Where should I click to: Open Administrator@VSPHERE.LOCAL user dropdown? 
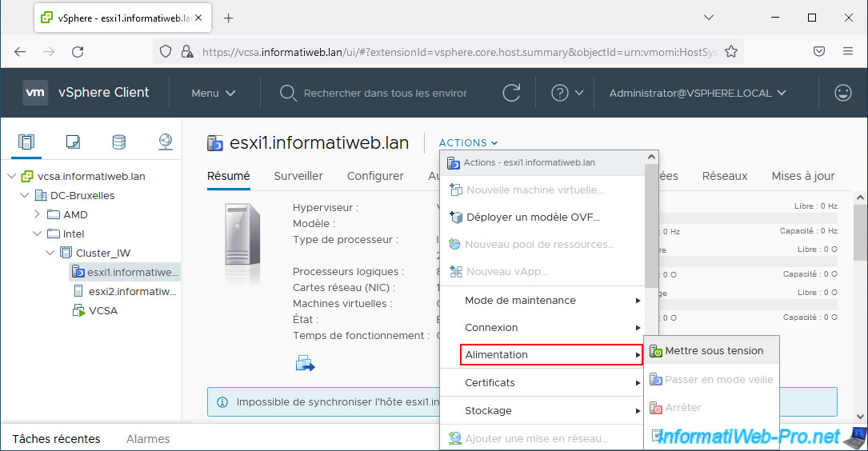(x=698, y=93)
